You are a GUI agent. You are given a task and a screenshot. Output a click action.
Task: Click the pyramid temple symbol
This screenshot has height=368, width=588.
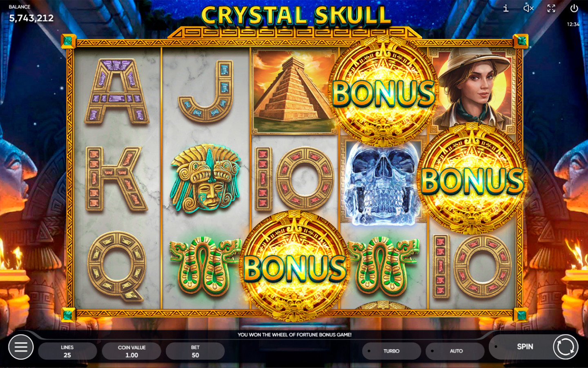[x=293, y=91]
